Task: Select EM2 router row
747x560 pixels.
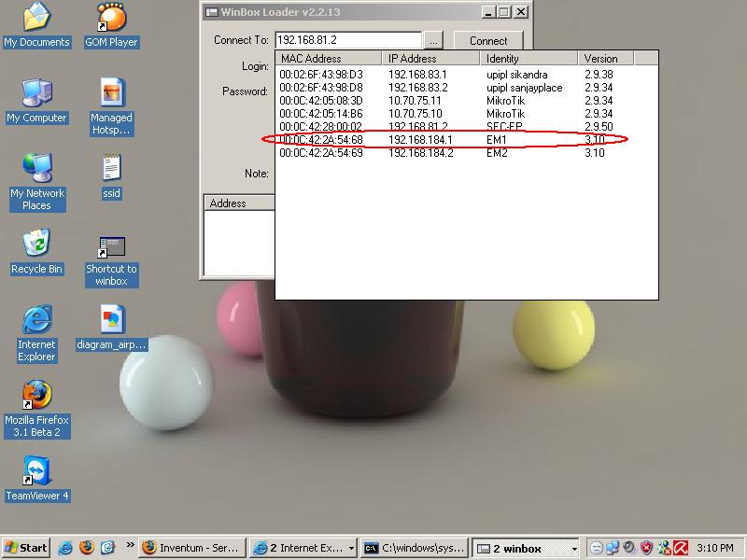Action: (x=467, y=153)
